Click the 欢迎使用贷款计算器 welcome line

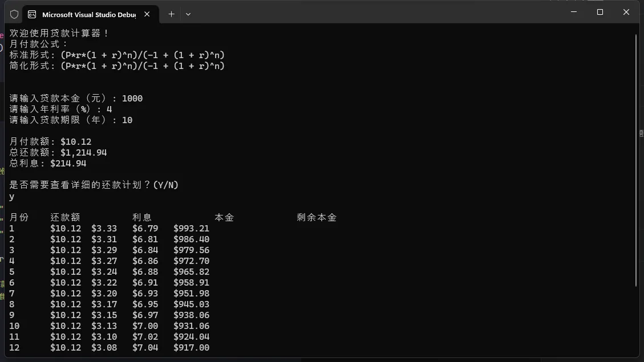point(59,34)
